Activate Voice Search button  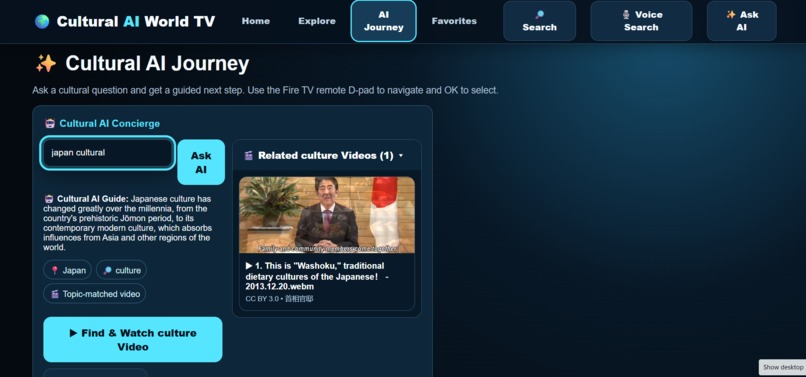click(x=641, y=21)
